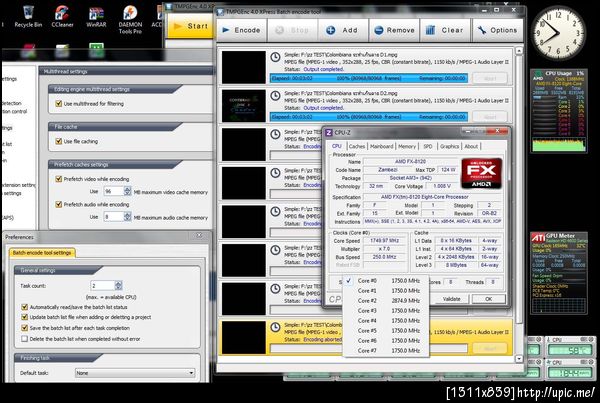This screenshot has width=600, height=403.
Task: Click the Remove button in the batch tool
Action: tap(394, 30)
